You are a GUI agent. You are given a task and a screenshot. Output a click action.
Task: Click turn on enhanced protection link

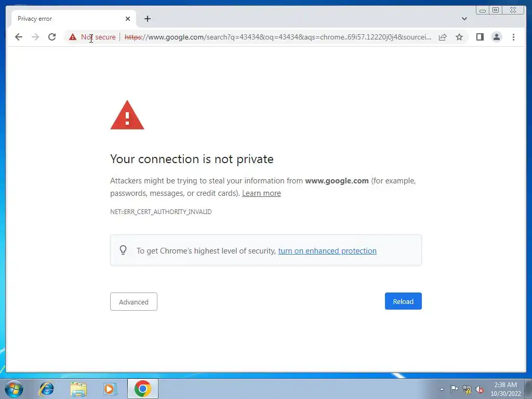pos(327,251)
